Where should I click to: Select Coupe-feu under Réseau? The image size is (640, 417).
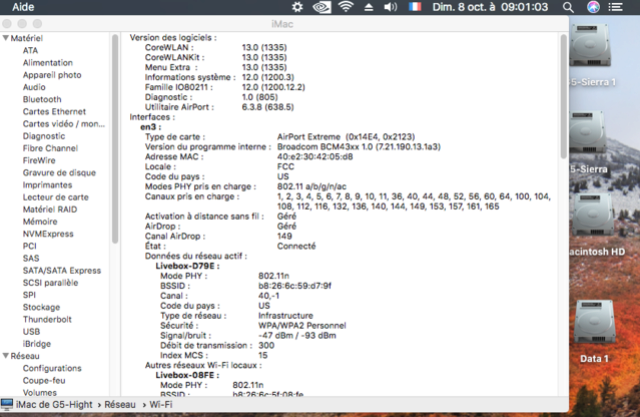pos(44,380)
